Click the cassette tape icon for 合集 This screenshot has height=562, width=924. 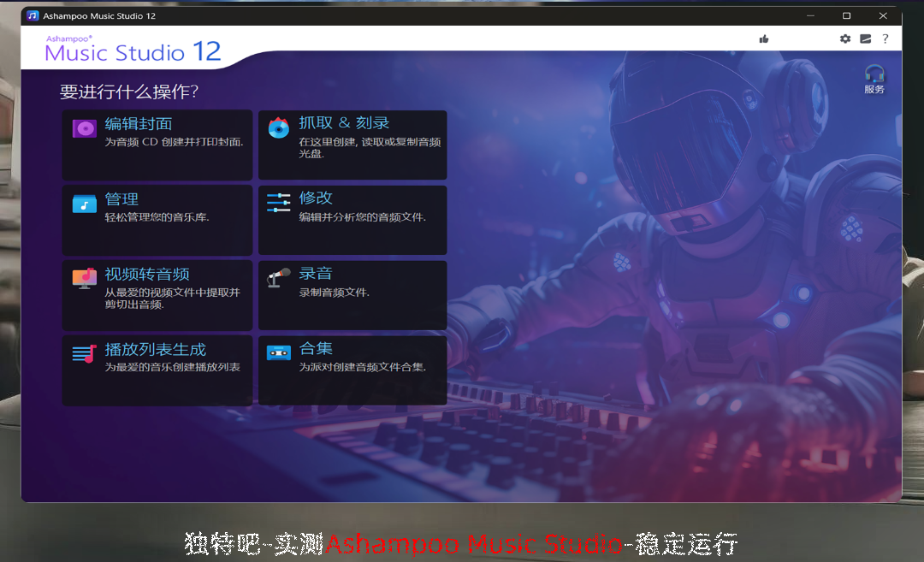pos(279,352)
